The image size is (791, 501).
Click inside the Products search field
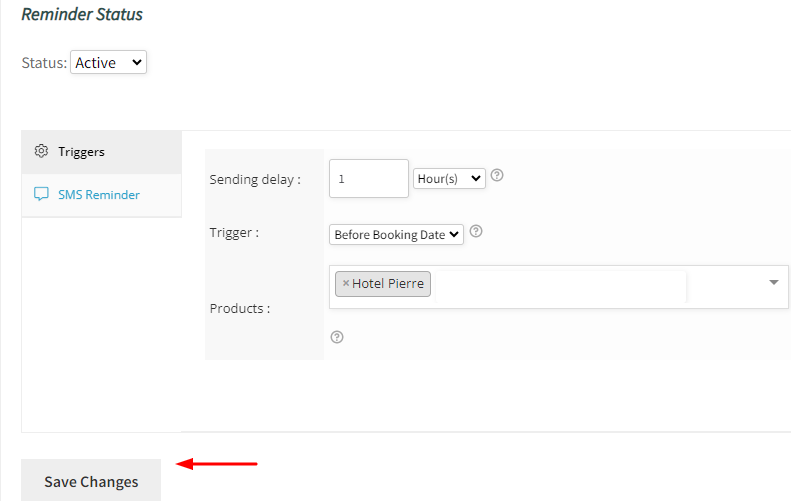click(560, 286)
